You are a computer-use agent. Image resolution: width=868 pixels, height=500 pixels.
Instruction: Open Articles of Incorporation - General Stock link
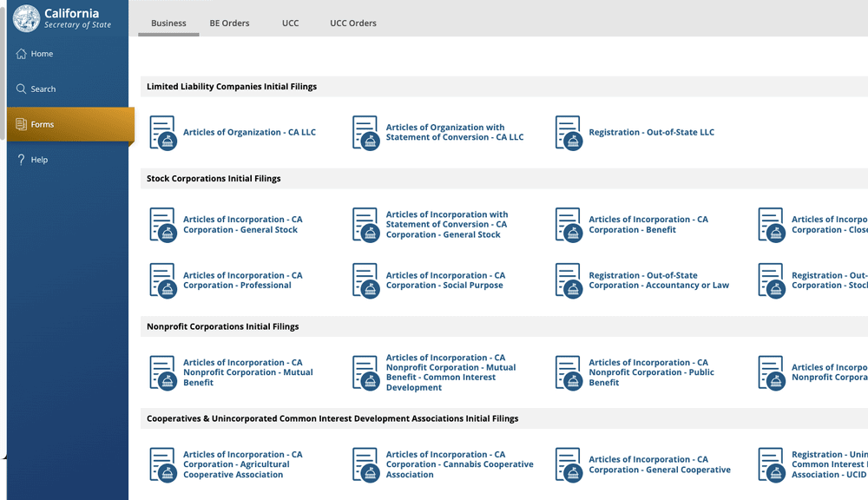243,225
